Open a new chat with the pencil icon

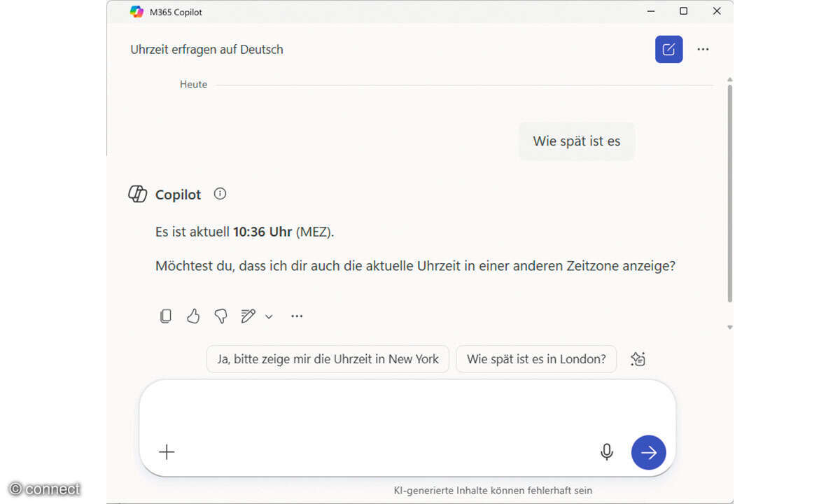(x=668, y=49)
